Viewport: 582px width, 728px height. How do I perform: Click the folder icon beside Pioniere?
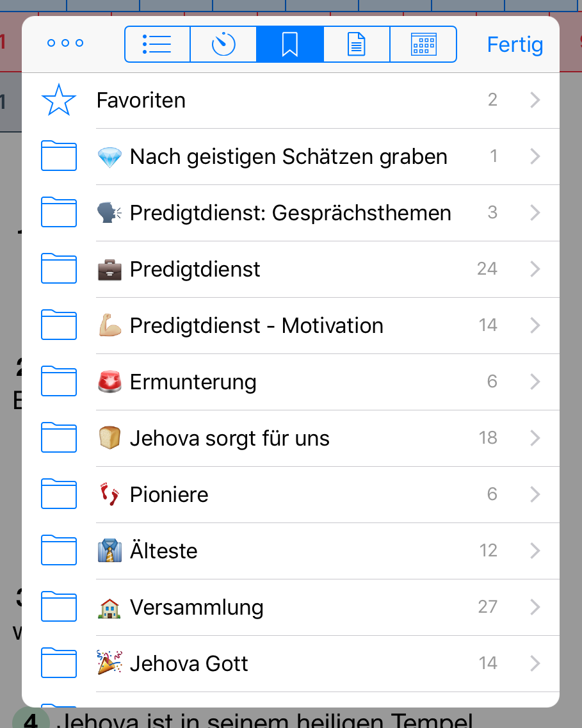59,495
